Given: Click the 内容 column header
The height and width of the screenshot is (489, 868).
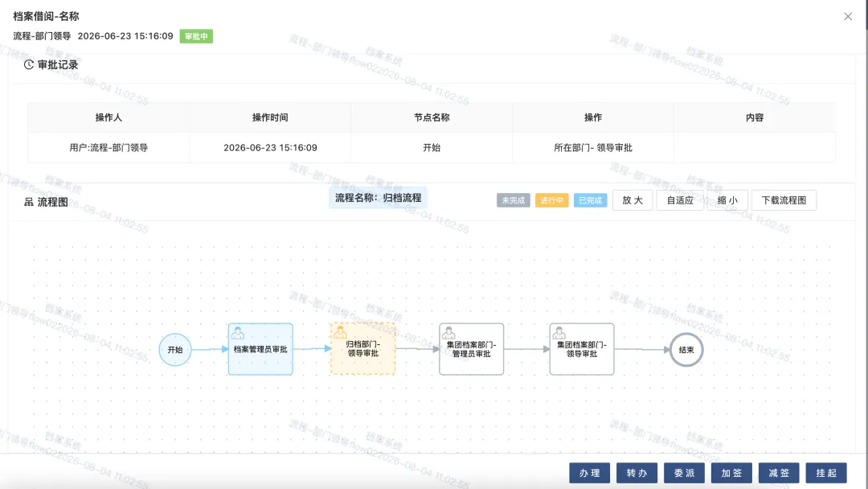Looking at the screenshot, I should [x=755, y=117].
